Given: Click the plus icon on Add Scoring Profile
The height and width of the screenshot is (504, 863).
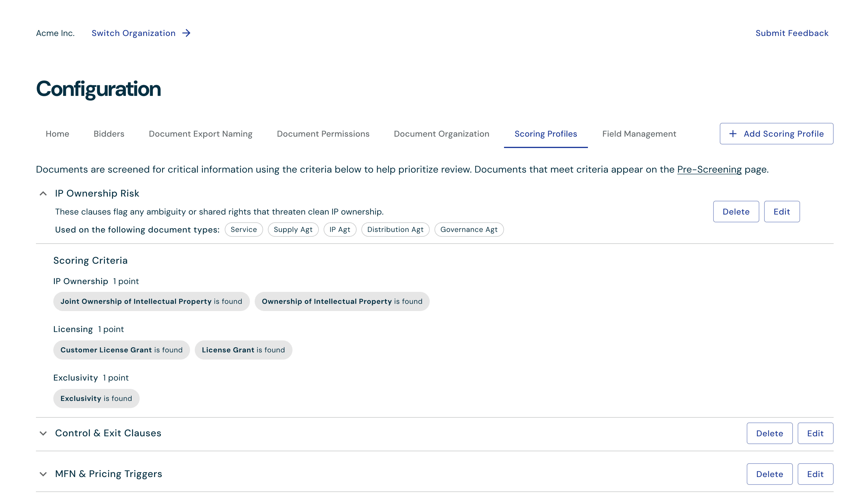Looking at the screenshot, I should (x=733, y=134).
